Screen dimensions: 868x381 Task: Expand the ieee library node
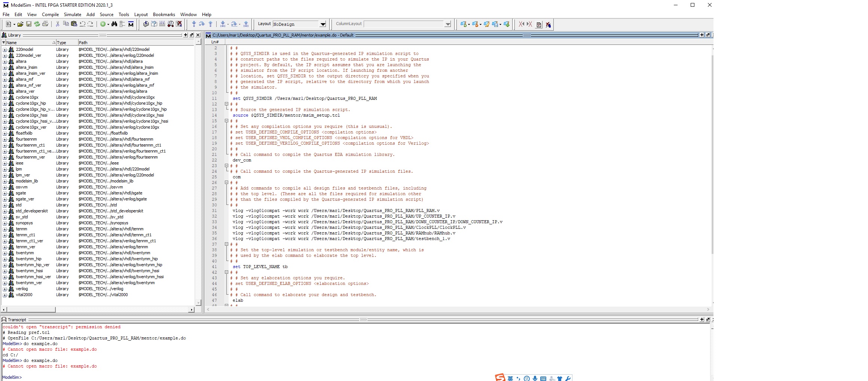4,163
